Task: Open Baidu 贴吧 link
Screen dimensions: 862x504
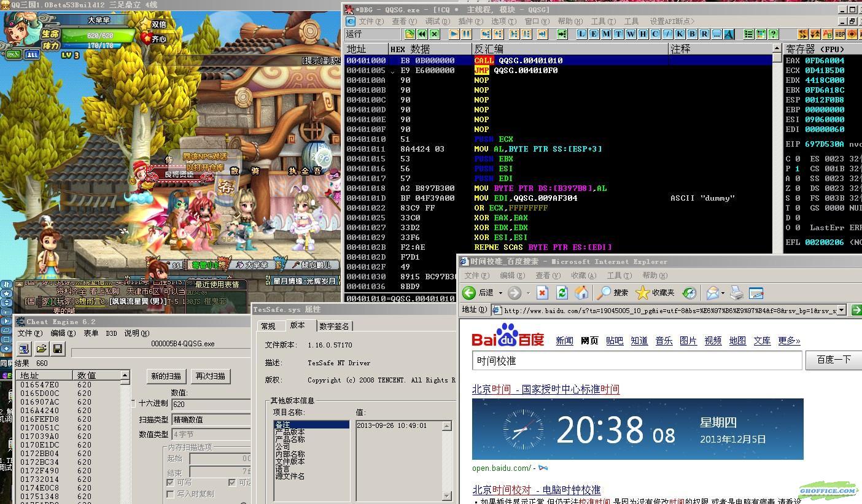Action: 614,341
